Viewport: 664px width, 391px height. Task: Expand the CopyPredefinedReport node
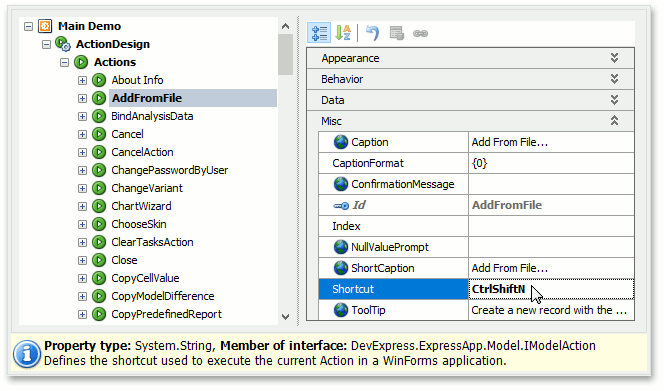coord(82,315)
